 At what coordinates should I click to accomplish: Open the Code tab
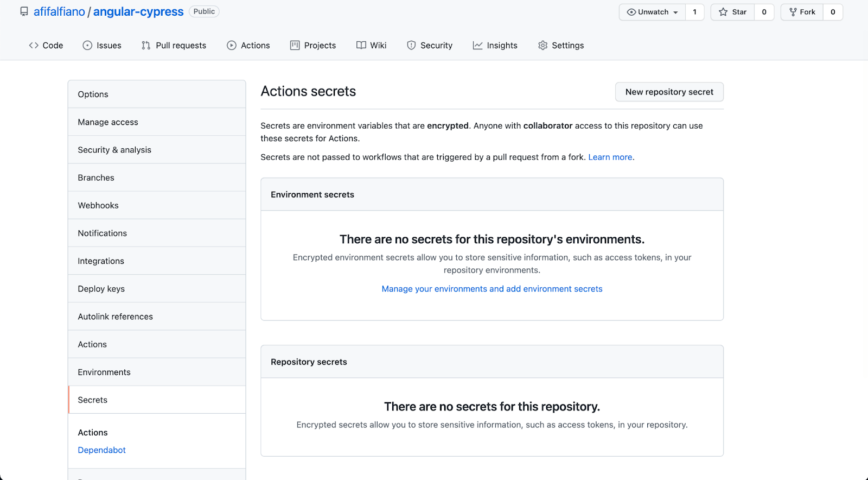pos(46,46)
